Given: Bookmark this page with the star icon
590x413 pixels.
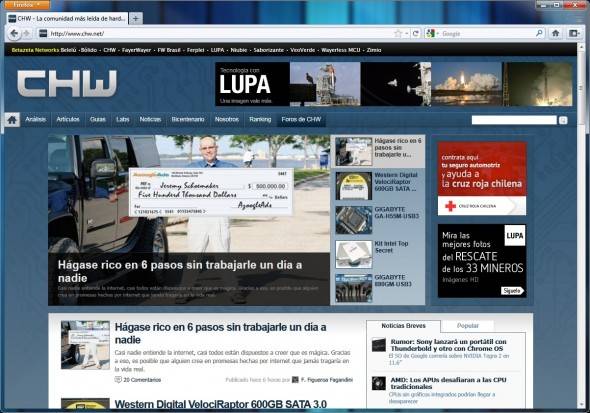Looking at the screenshot, I should (398, 34).
